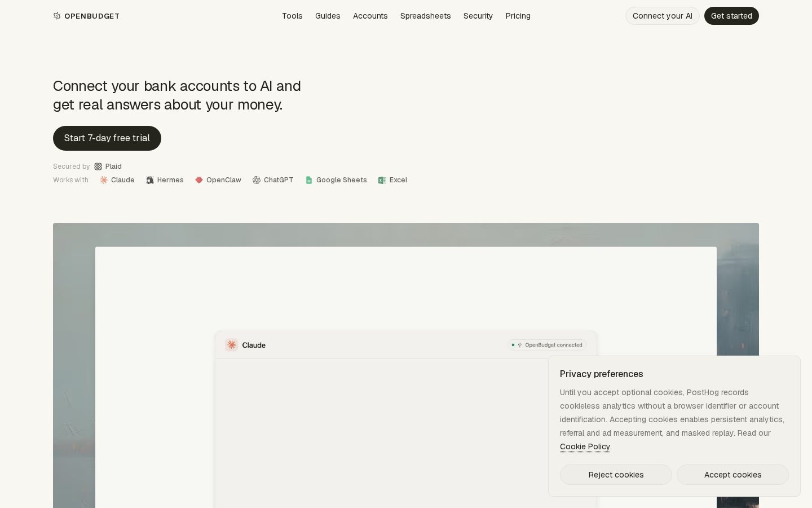Click the 'Plaid' text label
This screenshot has height=508, width=812.
click(113, 167)
